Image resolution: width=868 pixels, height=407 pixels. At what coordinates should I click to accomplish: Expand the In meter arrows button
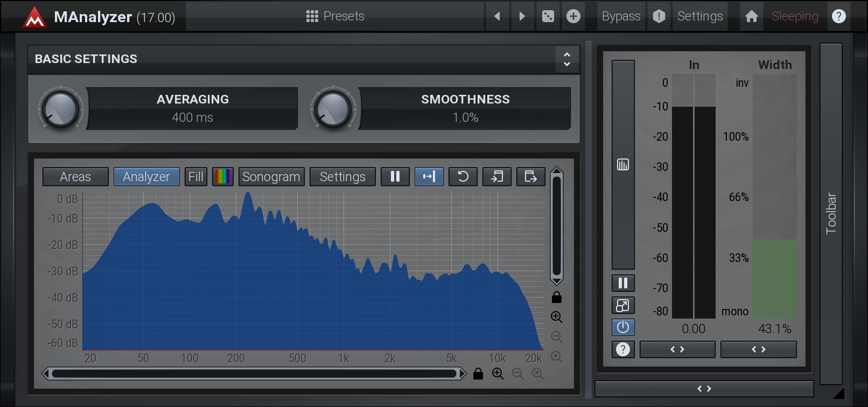pos(677,349)
